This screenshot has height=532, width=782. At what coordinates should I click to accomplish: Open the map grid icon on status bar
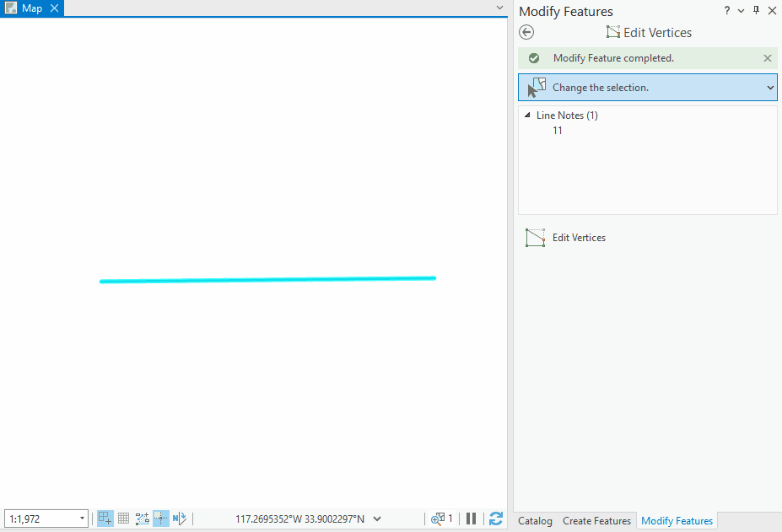click(123, 519)
